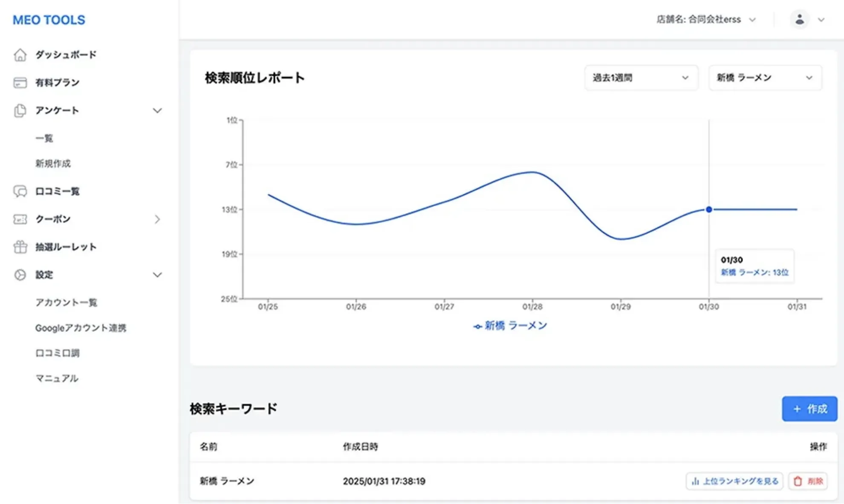Expand the user menu chevron
844x504 pixels.
[x=821, y=20]
